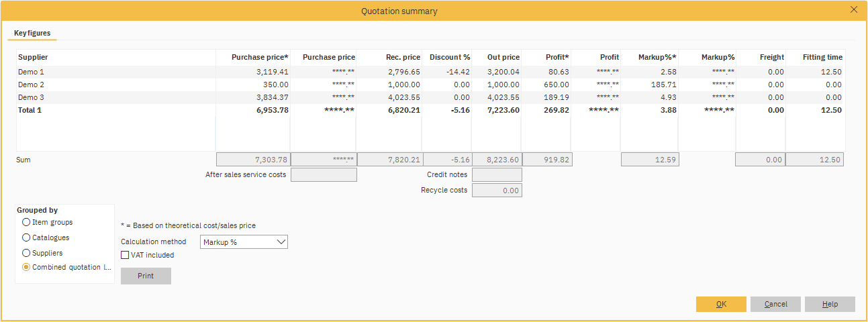Click the Recycle costs field

[497, 191]
